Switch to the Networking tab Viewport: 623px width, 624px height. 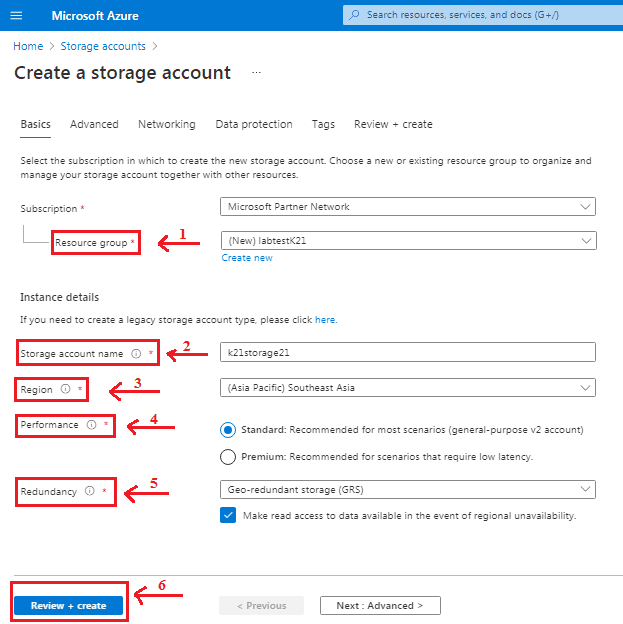167,124
